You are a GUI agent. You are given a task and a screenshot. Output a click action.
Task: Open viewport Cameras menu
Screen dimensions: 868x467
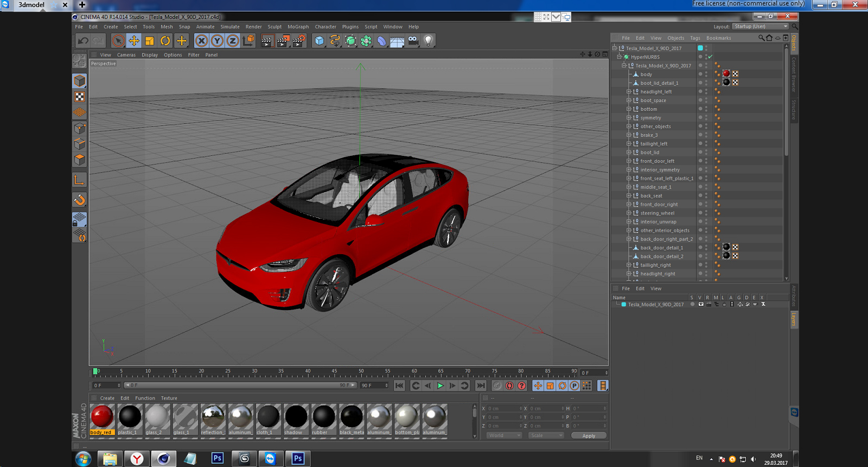tap(126, 55)
